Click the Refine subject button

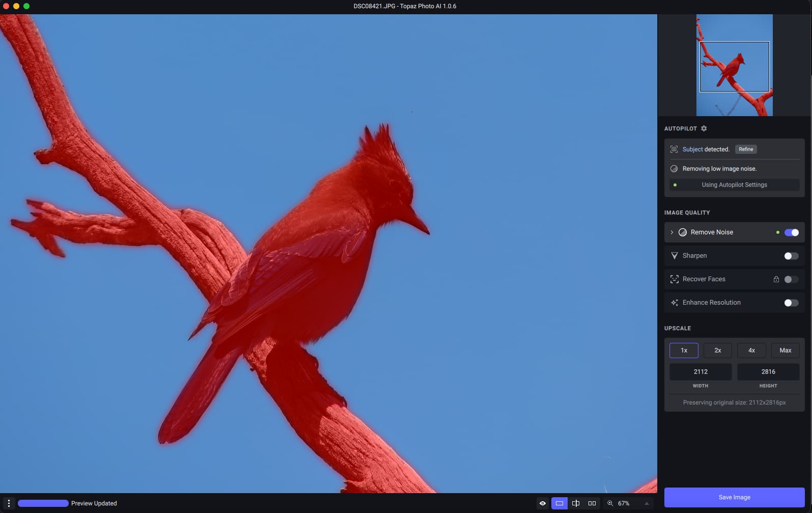pyautogui.click(x=745, y=149)
